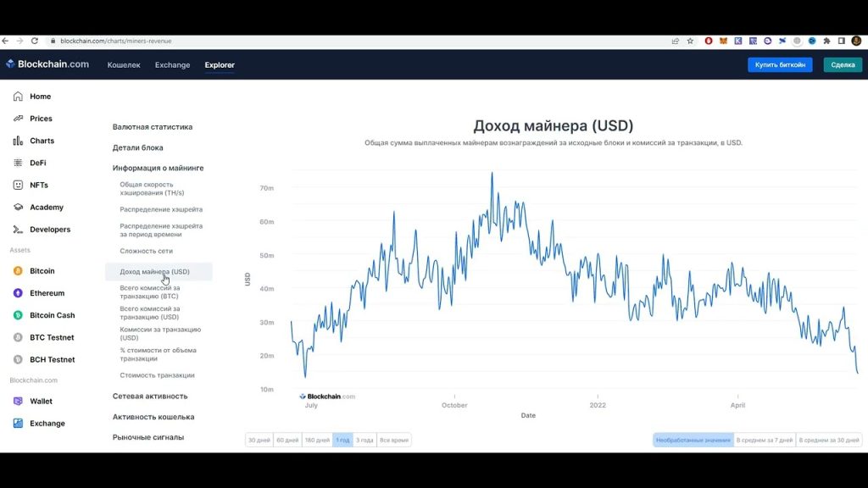868x488 pixels.
Task: Click the MetaMask fox extension icon
Action: (x=723, y=41)
